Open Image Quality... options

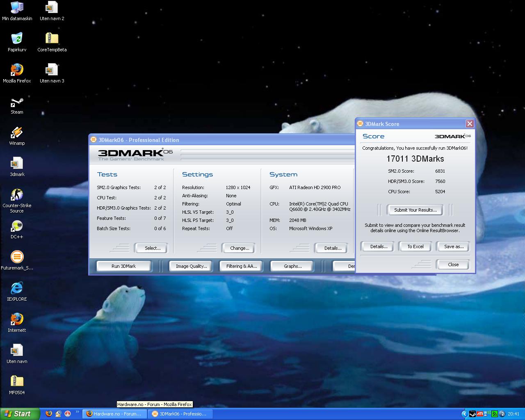(191, 266)
